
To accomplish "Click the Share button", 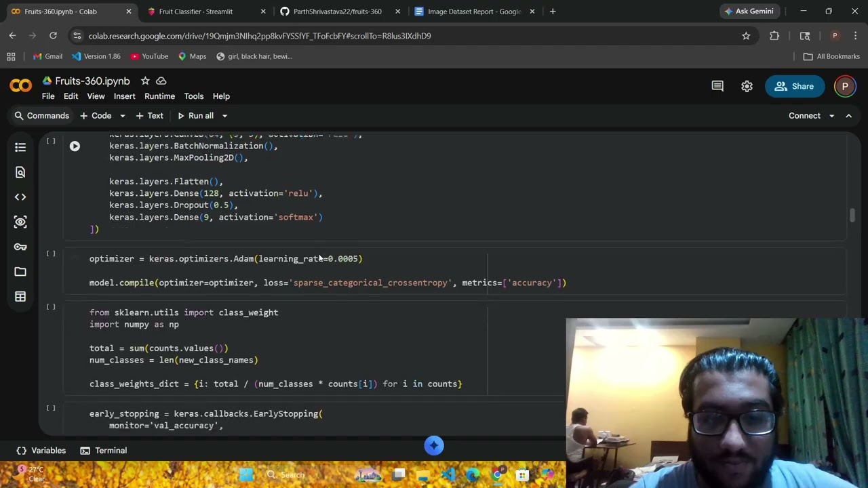I will [x=794, y=86].
